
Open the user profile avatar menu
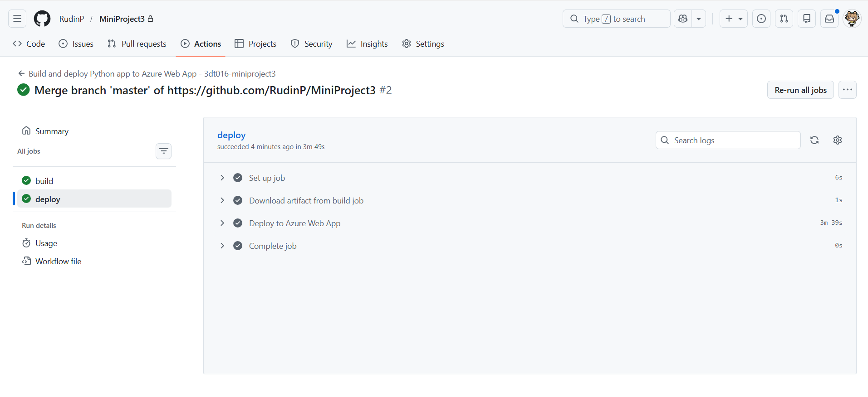[852, 19]
